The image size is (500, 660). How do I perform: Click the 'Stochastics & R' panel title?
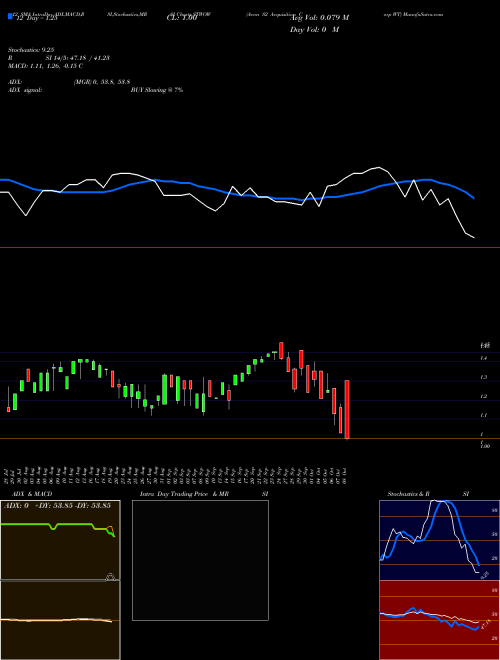coord(408,494)
